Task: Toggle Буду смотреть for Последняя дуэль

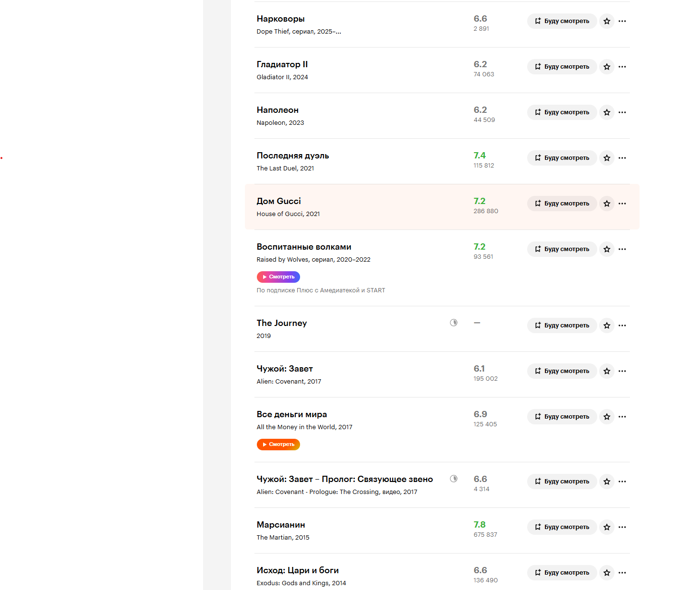Action: (562, 158)
